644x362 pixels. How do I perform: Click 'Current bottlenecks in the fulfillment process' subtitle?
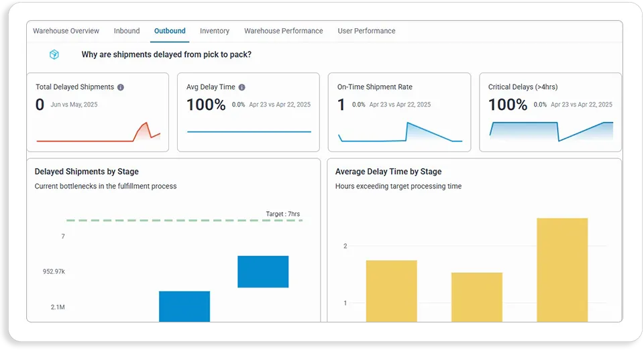click(105, 186)
